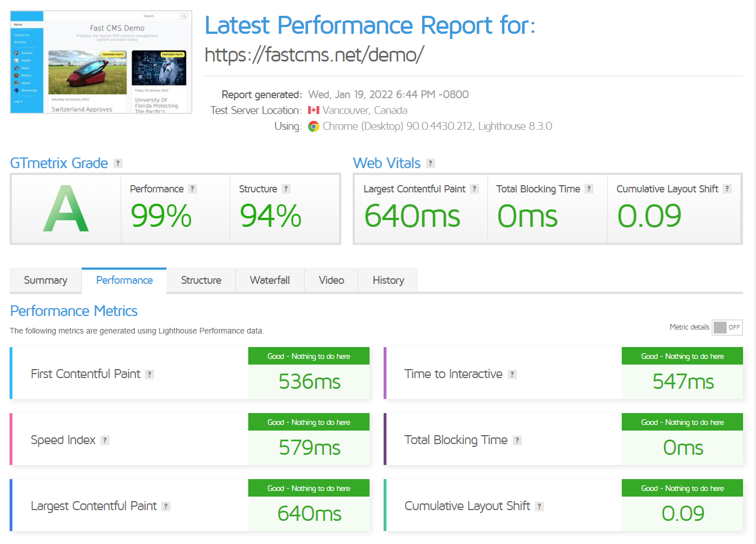Click Speed Index 579ms value

pos(309,448)
